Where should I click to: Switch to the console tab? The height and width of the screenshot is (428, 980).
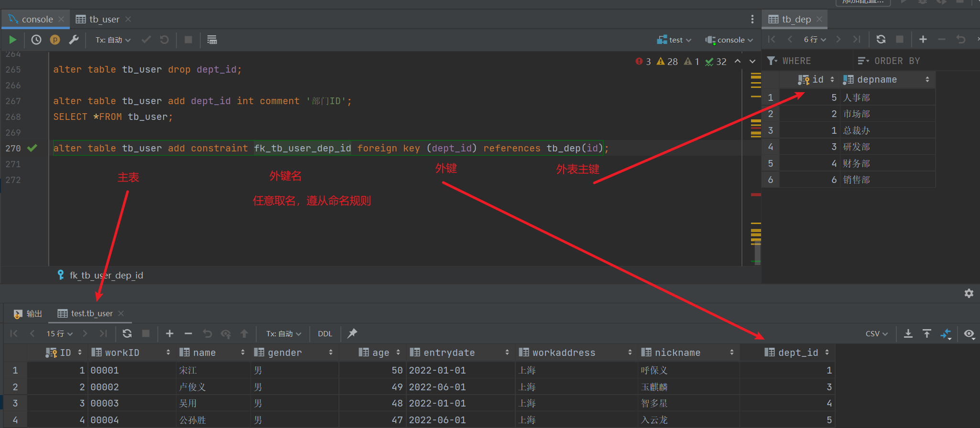(x=37, y=19)
